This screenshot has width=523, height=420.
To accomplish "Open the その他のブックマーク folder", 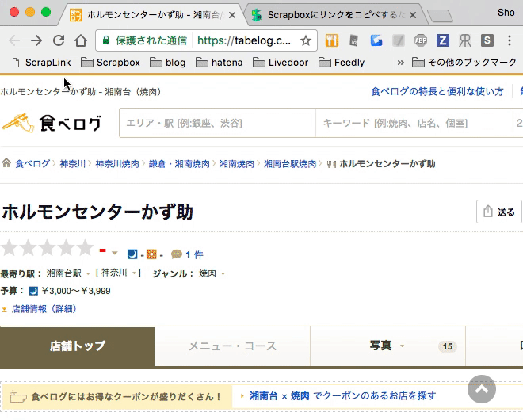I will 464,63.
